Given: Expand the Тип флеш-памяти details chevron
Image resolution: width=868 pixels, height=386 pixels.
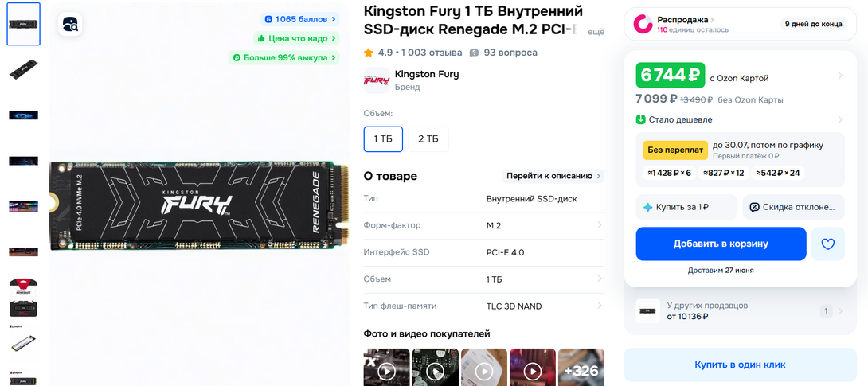Looking at the screenshot, I should tap(600, 306).
